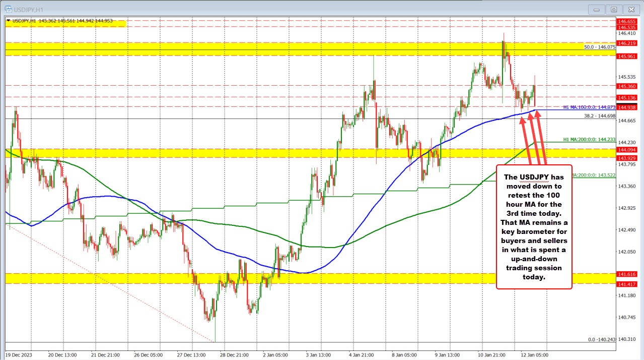Screen dimensions: 644x360
Task: Expand the highlighted USDJPY,H1 data line
Action: click(x=65, y=22)
